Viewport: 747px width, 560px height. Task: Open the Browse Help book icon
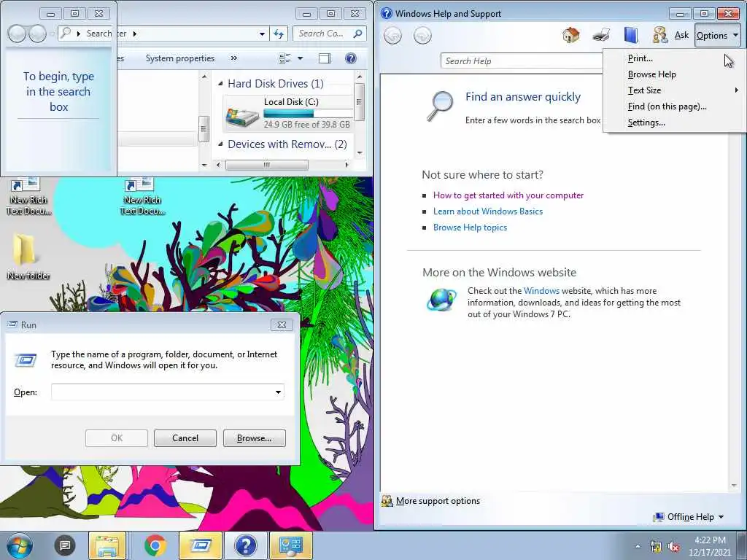(x=631, y=35)
